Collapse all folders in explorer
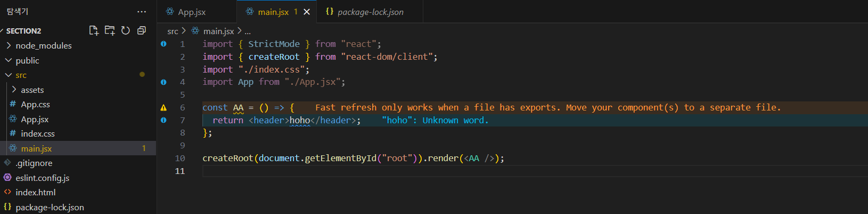The width and height of the screenshot is (868, 214). 142,30
